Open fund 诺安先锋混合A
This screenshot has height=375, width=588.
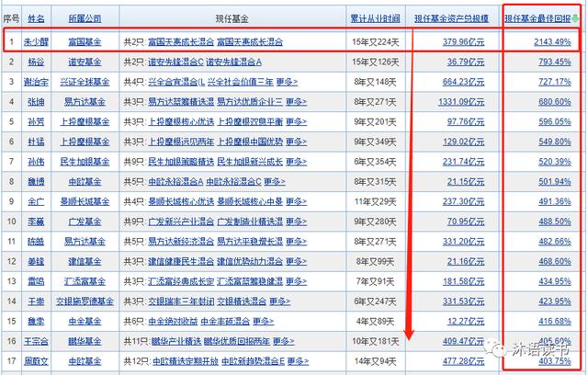click(233, 62)
